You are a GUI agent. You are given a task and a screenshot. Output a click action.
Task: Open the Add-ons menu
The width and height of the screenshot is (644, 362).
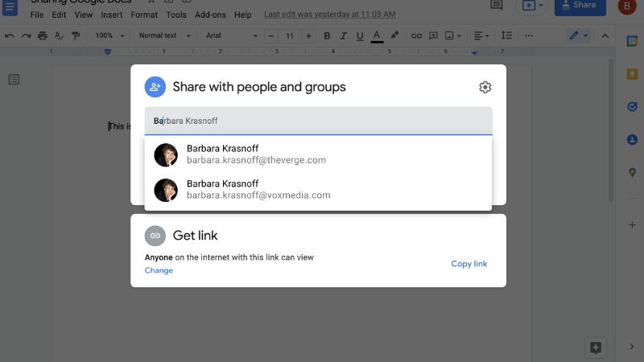point(210,14)
